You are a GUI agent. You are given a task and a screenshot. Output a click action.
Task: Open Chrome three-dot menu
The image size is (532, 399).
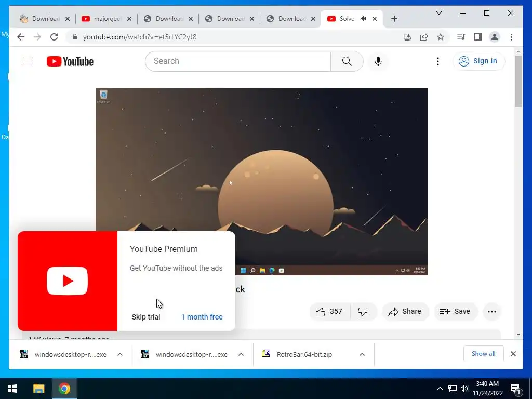[x=511, y=37]
